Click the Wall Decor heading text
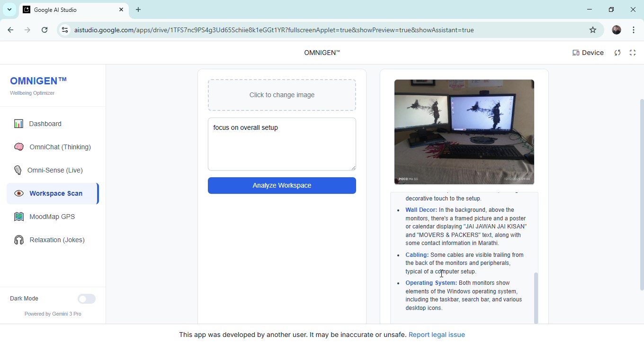Screen dimensions: 644x345 [x=421, y=210]
